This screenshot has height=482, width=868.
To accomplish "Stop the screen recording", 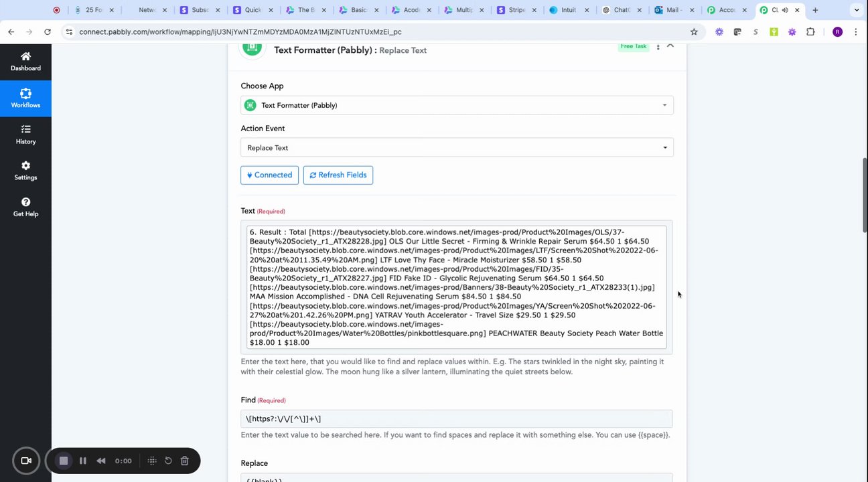I will (x=64, y=461).
